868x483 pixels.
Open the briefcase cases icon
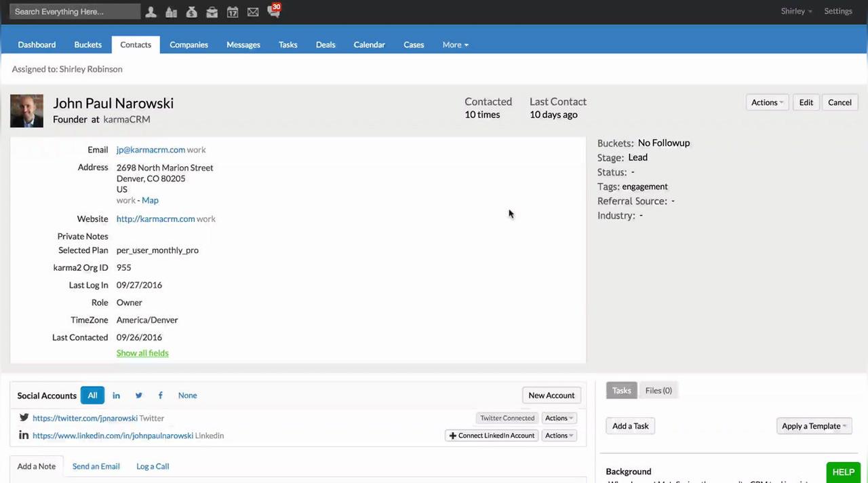212,12
